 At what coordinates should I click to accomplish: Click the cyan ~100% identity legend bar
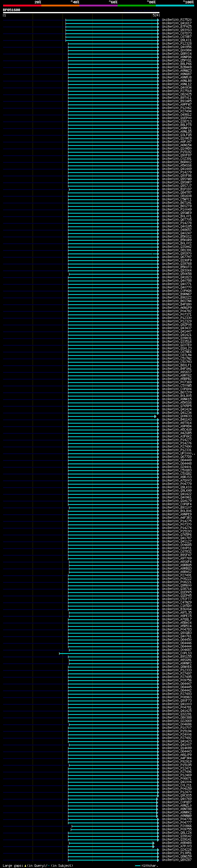click(x=175, y=6)
